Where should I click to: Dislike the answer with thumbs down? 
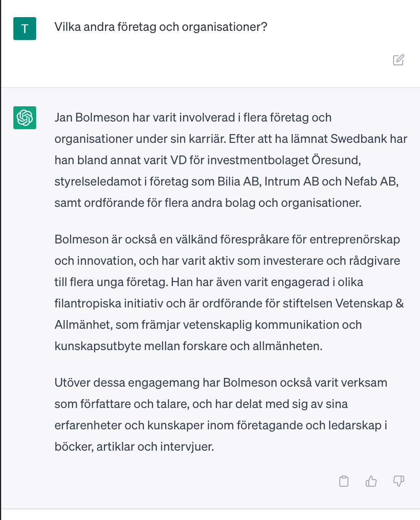[398, 481]
